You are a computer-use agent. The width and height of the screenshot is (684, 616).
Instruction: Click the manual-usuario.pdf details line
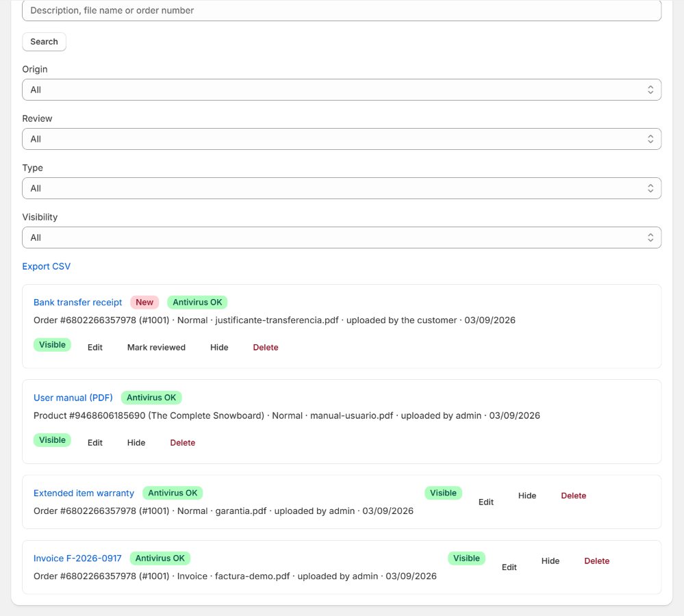tap(287, 416)
